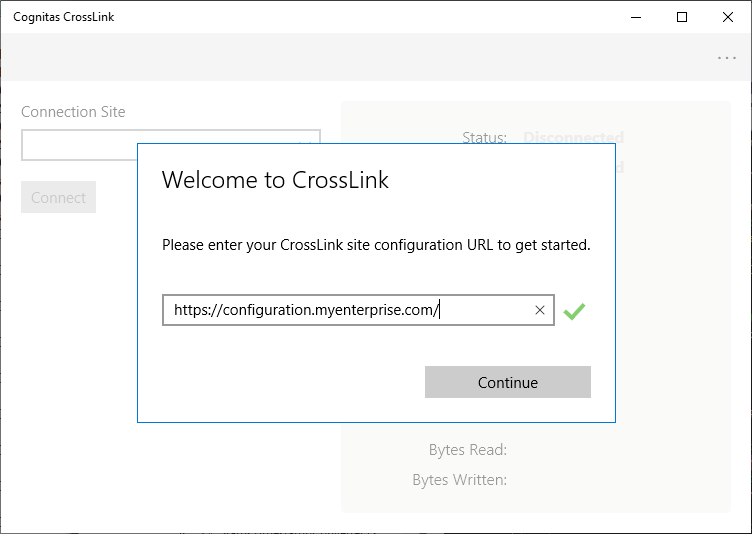Image resolution: width=752 pixels, height=534 pixels.
Task: Click the Bytes Read label
Action: [467, 450]
